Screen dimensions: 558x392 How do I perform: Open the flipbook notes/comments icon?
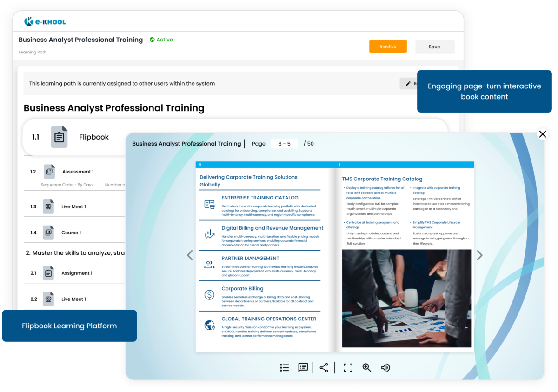[303, 368]
